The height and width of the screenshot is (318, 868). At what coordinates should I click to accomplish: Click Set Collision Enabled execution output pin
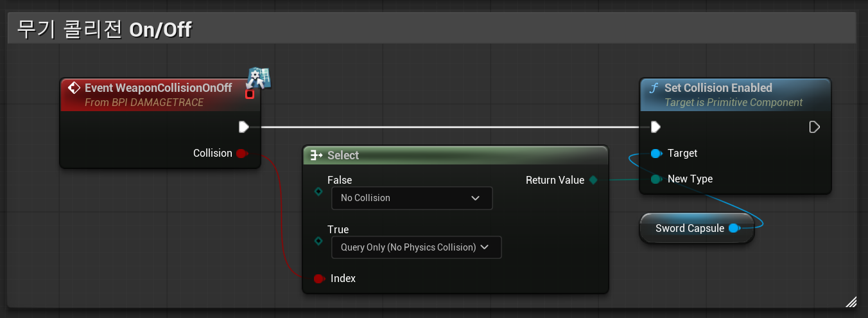[x=814, y=127]
